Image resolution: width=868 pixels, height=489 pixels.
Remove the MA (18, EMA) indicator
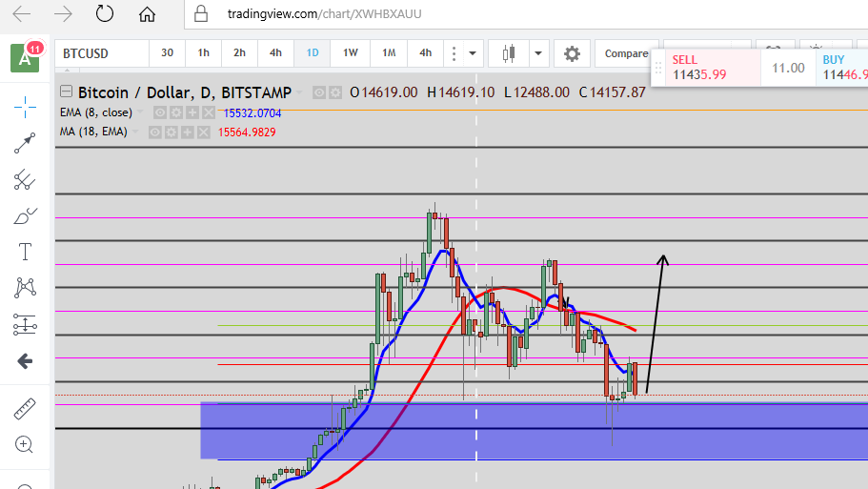point(204,132)
